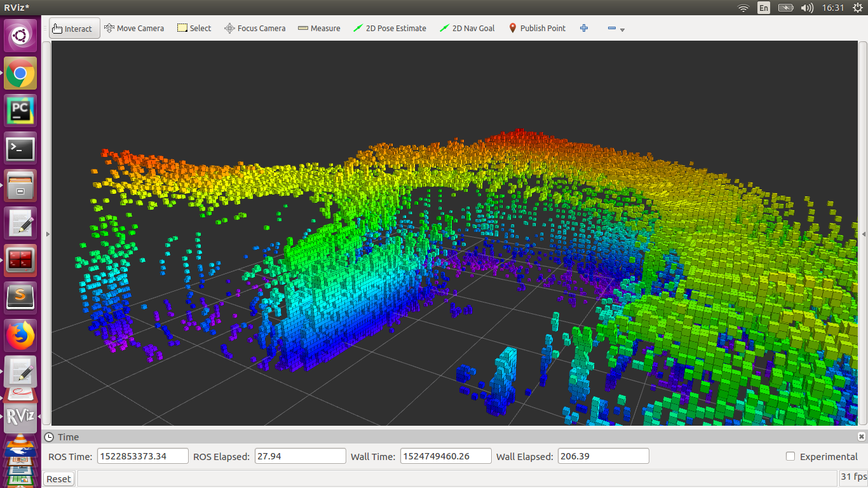Open Google Chrome from the launcher
868x488 pixels.
tap(20, 74)
